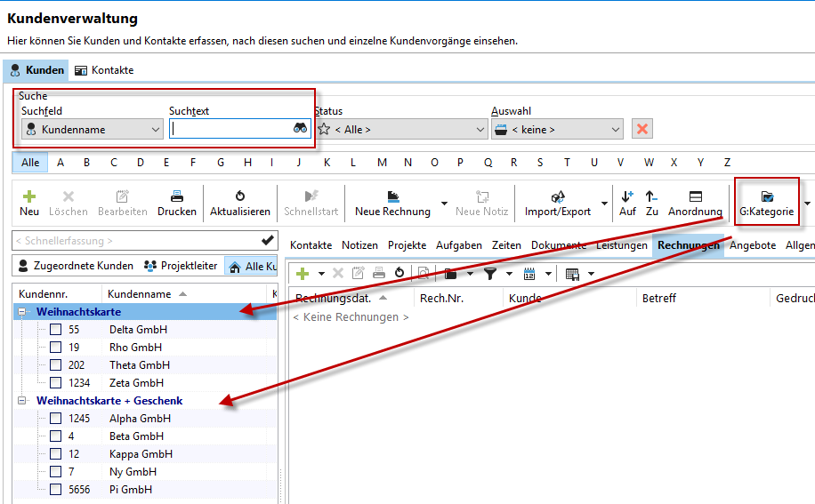Check the box for Delta GmbH
The image size is (815, 504).
point(55,330)
